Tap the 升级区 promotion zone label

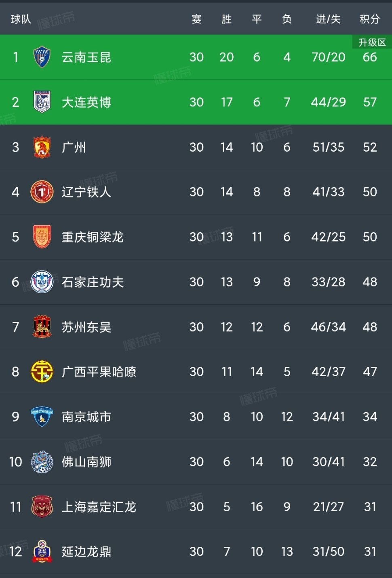372,42
